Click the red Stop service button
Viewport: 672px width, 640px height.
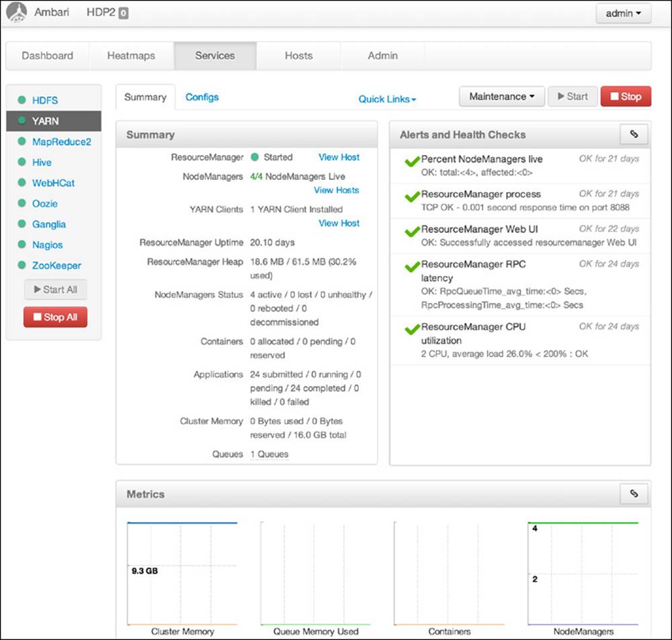(x=626, y=97)
